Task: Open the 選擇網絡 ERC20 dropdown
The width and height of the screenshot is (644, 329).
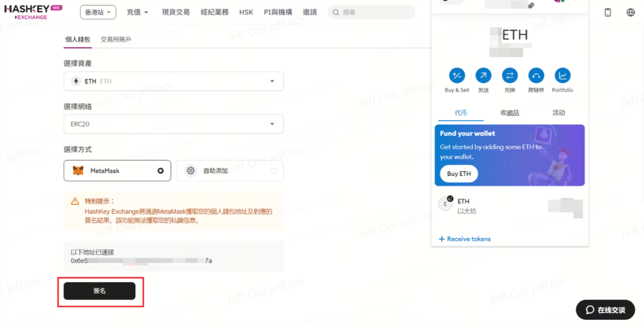Action: tap(173, 124)
